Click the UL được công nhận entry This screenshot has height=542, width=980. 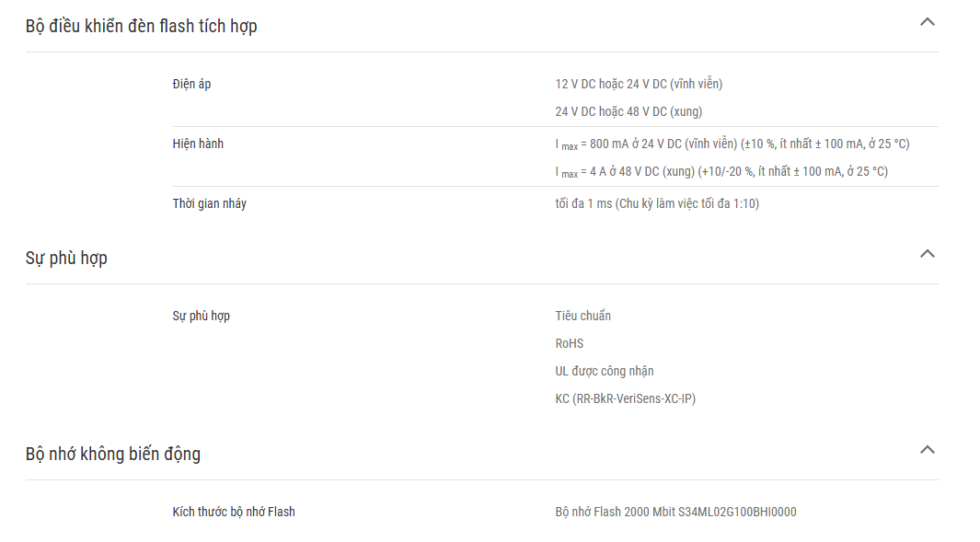(605, 372)
